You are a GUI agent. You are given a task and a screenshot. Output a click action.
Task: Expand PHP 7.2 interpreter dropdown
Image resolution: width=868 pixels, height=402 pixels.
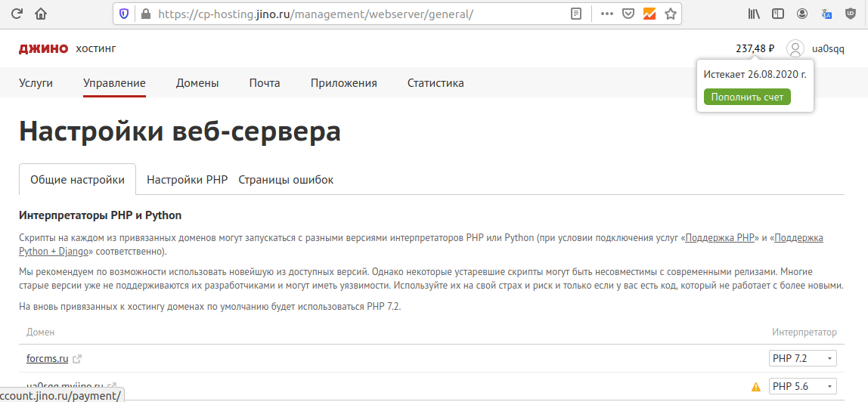point(803,358)
